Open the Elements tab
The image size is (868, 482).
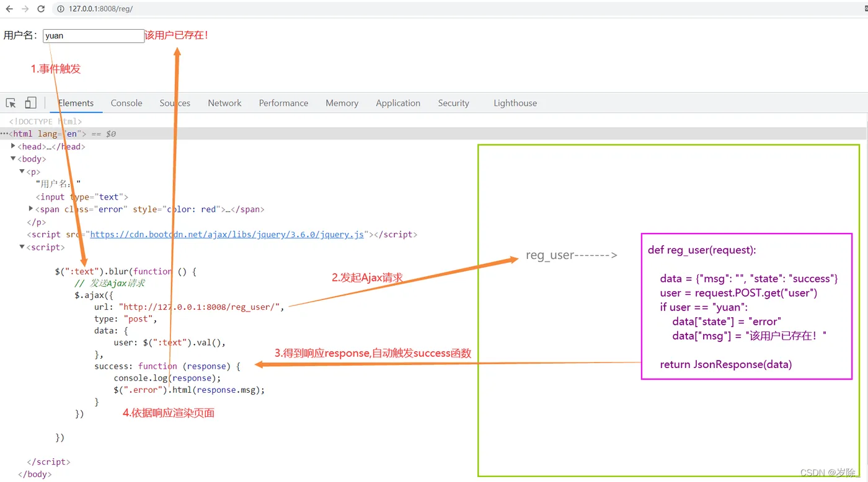(76, 103)
